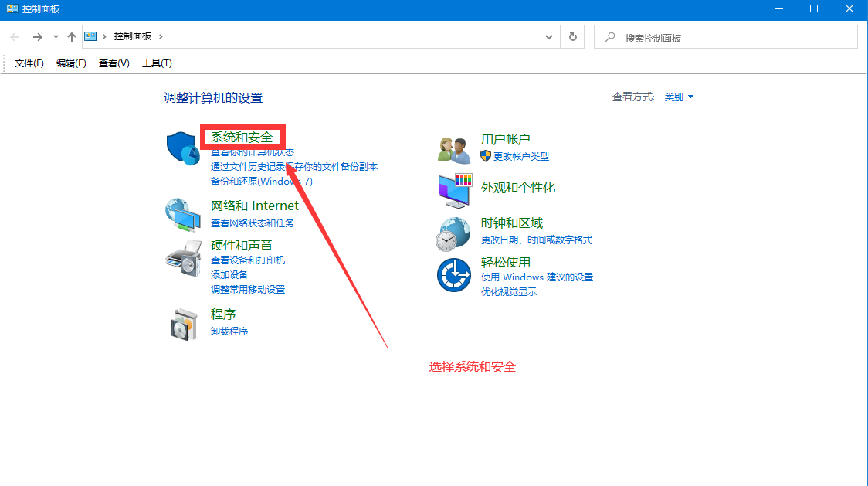The width and height of the screenshot is (868, 486).
Task: Open the System and Security shield icon
Action: tap(183, 148)
